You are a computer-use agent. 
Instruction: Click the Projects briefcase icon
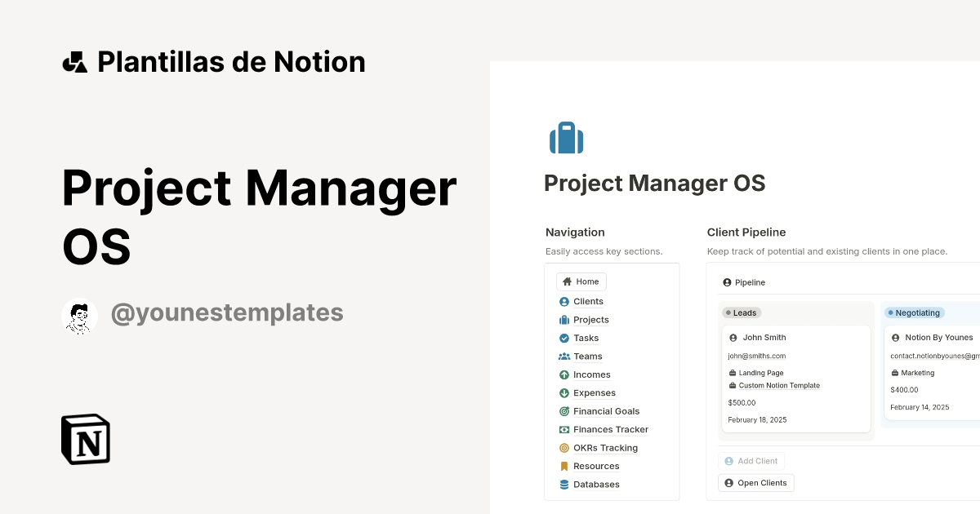[563, 319]
